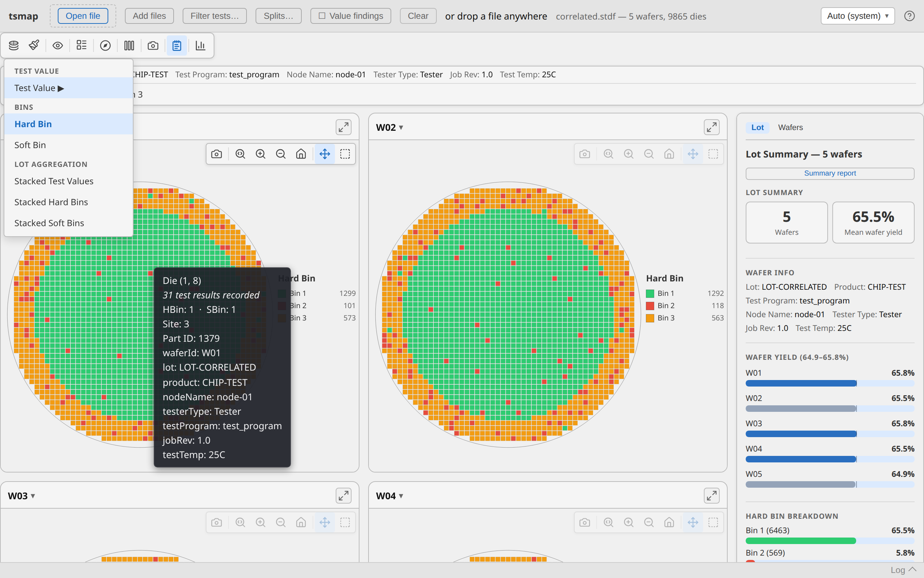The width and height of the screenshot is (924, 578).
Task: Open the W03 wafer selector dropdown
Action: [21, 496]
